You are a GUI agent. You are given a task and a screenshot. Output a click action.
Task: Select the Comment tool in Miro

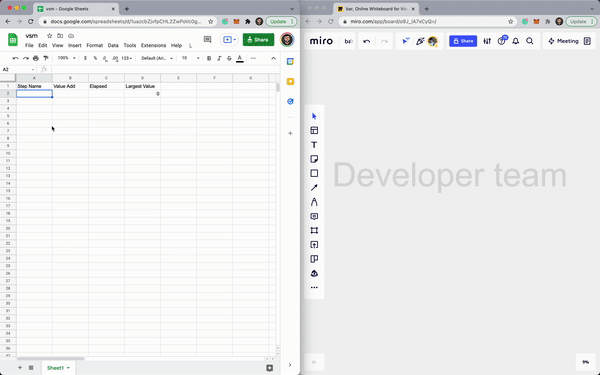314,216
